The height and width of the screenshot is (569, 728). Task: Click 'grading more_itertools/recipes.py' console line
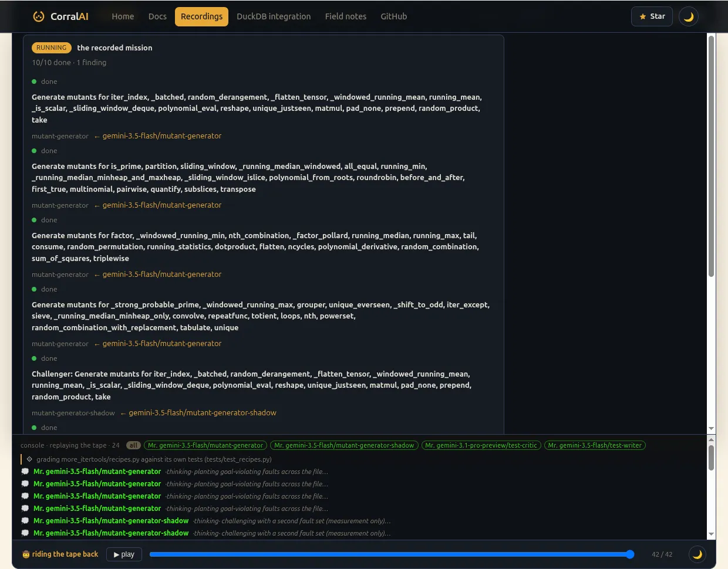(x=154, y=459)
